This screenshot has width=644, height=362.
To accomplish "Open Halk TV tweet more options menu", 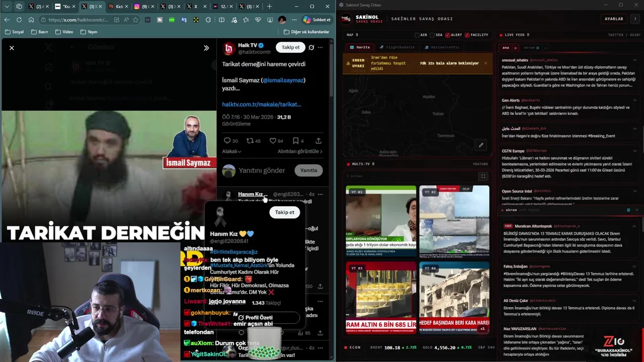I will point(320,47).
